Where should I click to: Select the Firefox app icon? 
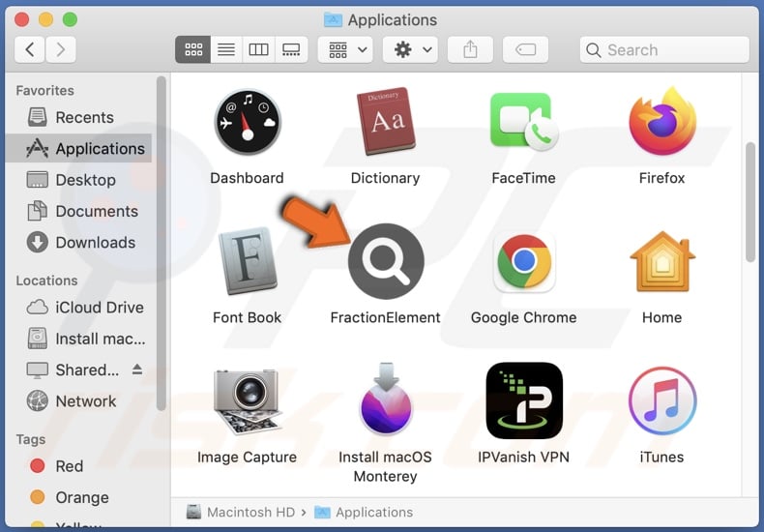662,121
